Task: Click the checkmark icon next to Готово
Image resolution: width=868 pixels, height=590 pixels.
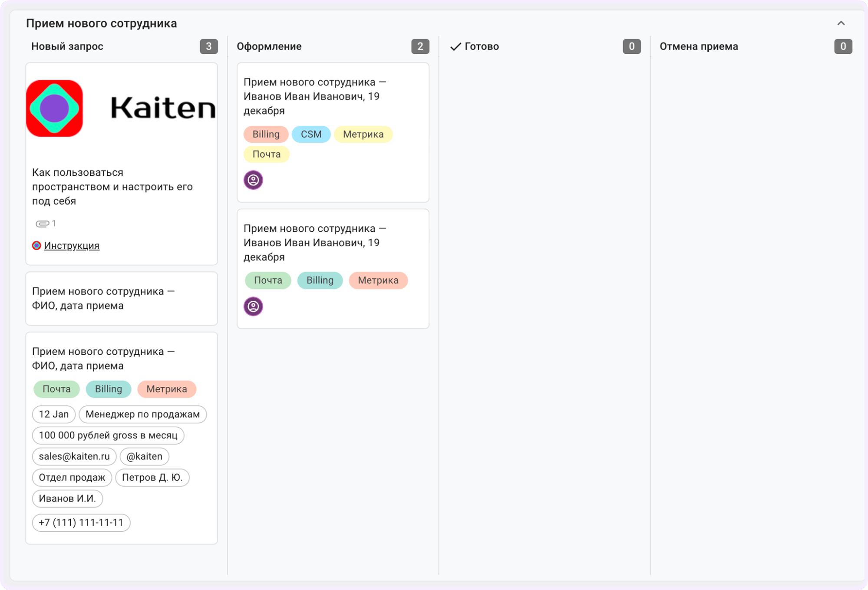Action: tap(455, 46)
